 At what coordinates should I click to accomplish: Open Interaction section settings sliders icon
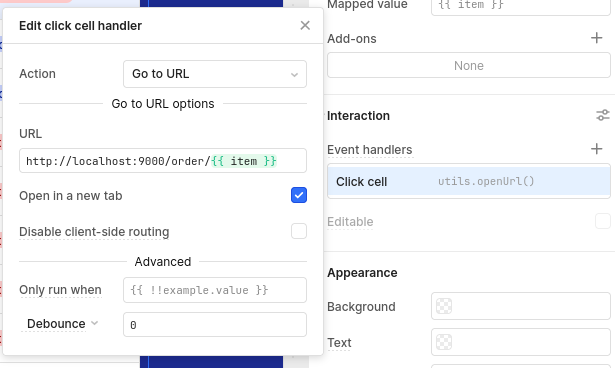click(x=602, y=115)
